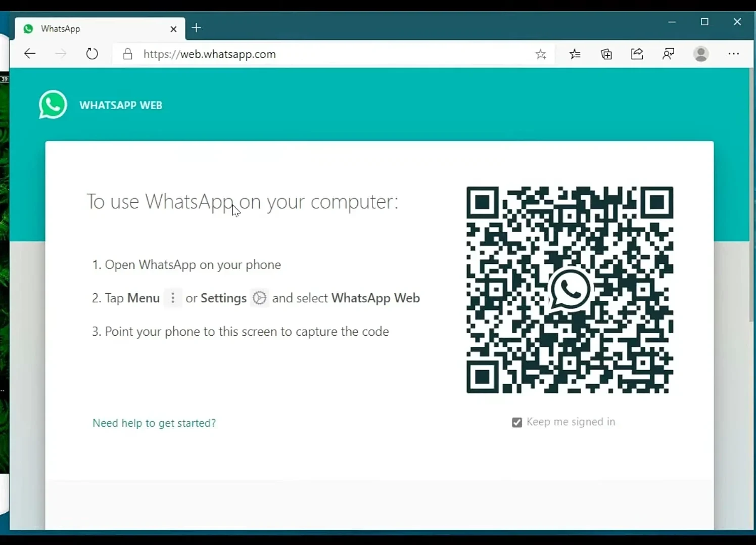
Task: Open a new browser tab
Action: pyautogui.click(x=197, y=28)
